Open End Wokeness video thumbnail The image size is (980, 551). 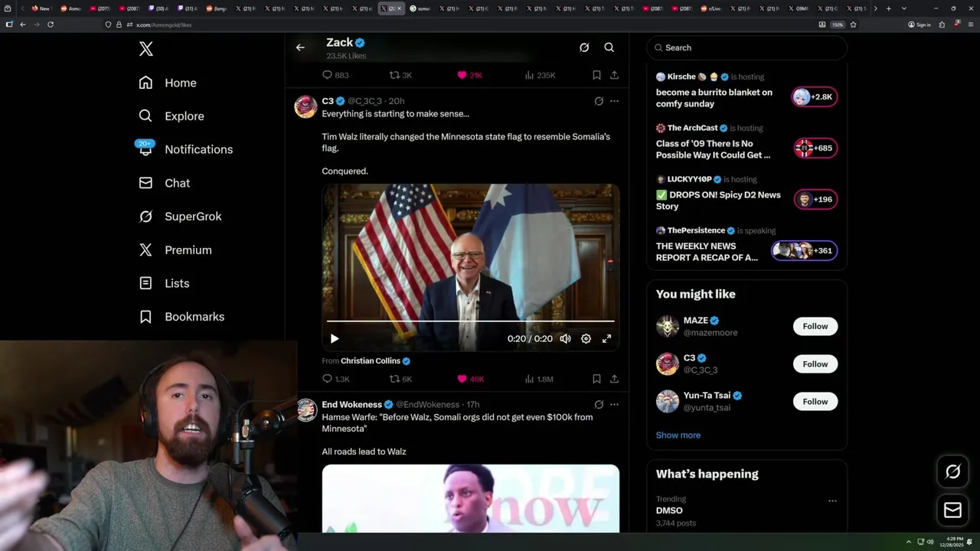click(x=470, y=498)
